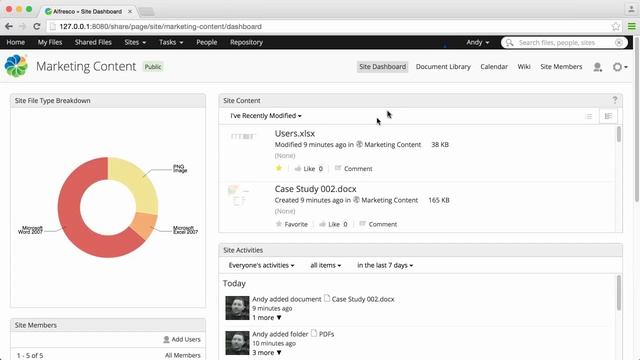Switch Site Content to detailed view
Screen dimensions: 640x360
[608, 116]
